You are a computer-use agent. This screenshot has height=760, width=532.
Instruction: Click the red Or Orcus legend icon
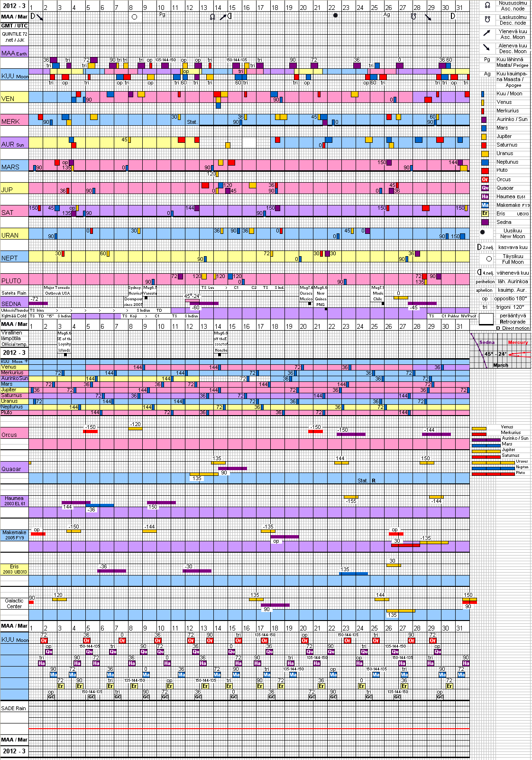(485, 179)
